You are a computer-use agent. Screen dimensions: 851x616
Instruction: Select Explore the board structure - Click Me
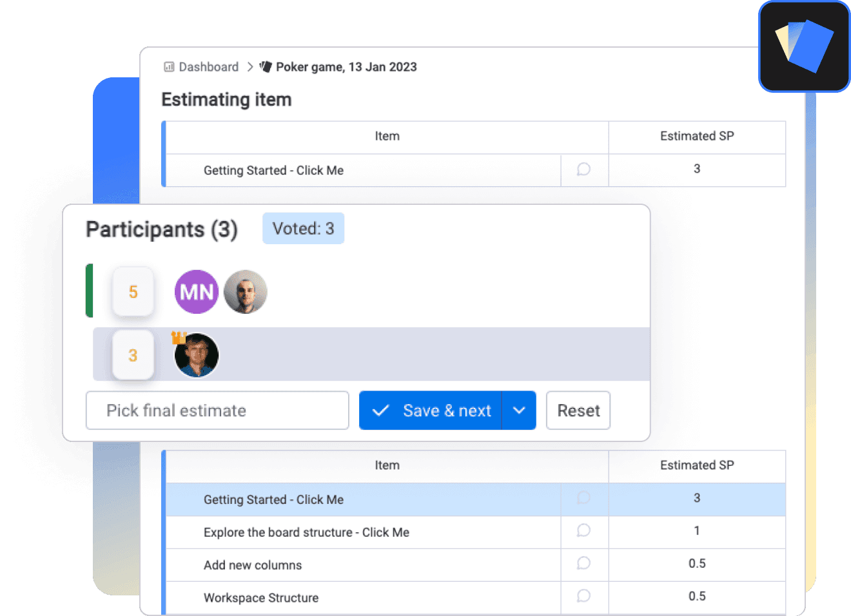point(306,533)
